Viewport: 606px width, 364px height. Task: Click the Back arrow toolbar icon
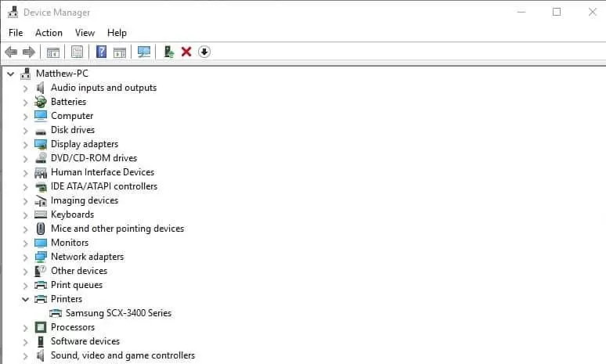click(11, 52)
